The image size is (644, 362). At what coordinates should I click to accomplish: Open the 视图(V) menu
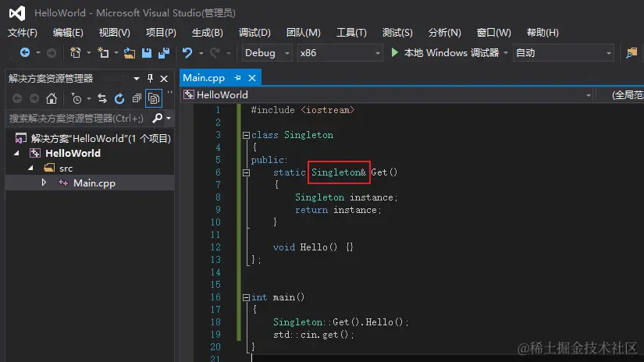(x=115, y=33)
